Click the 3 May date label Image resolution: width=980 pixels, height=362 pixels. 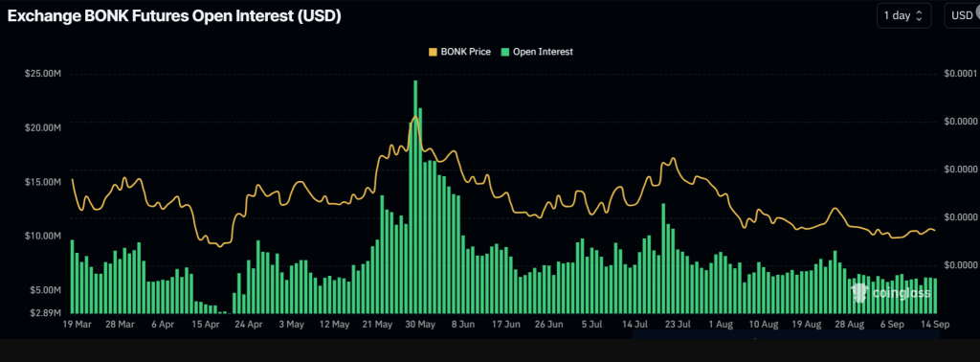click(x=291, y=325)
